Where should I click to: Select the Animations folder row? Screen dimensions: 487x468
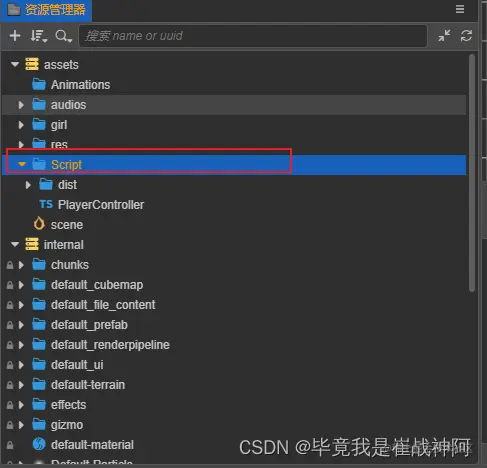[x=234, y=85]
